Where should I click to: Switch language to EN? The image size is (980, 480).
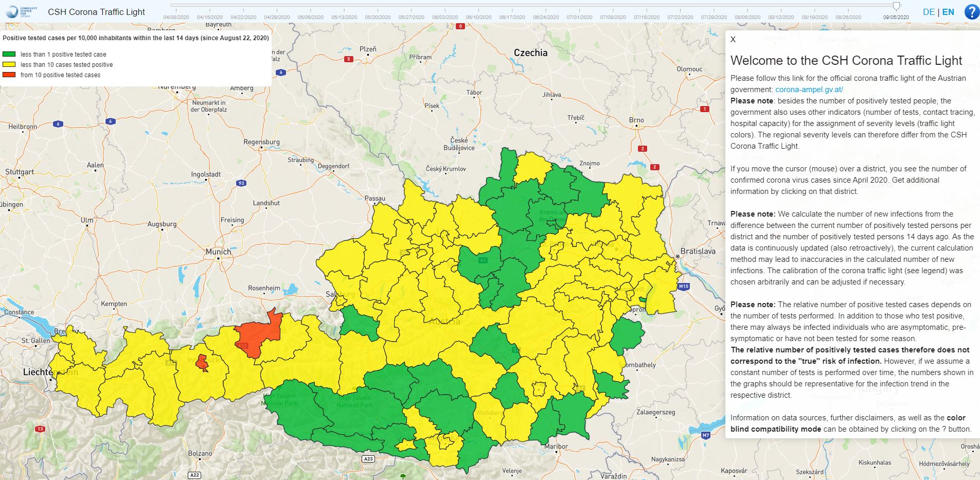948,12
